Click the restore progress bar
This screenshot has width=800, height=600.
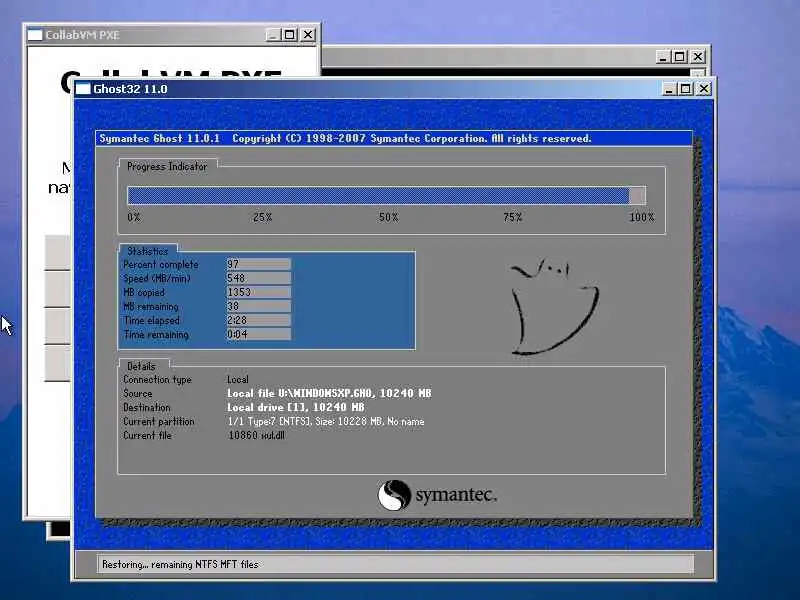(387, 195)
